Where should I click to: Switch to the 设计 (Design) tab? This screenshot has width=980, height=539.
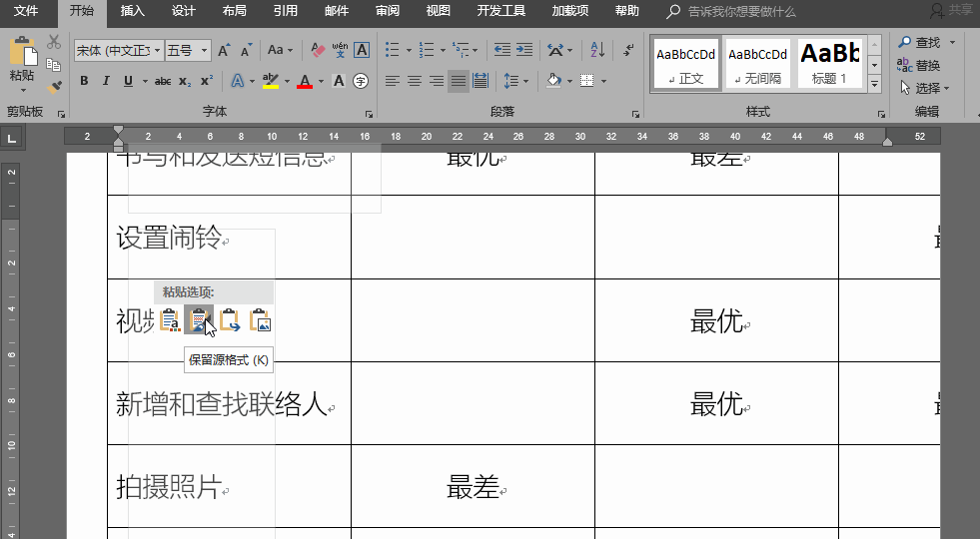point(183,11)
